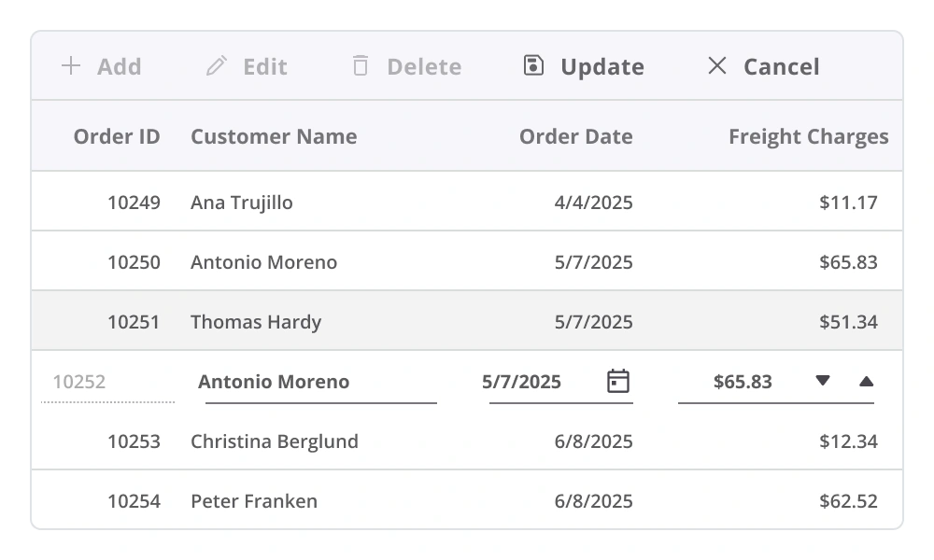This screenshot has height=560, width=934.
Task: Increase freight using the up spinner arrow
Action: click(866, 381)
